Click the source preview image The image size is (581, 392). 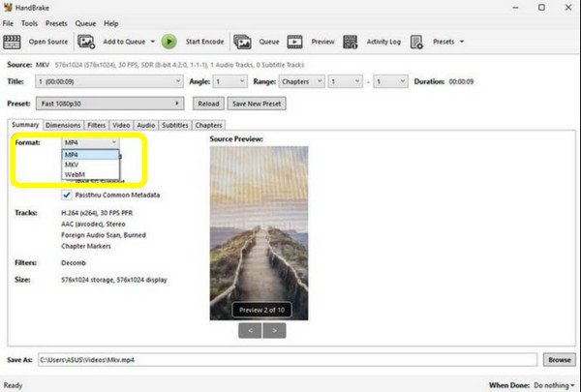[x=259, y=233]
